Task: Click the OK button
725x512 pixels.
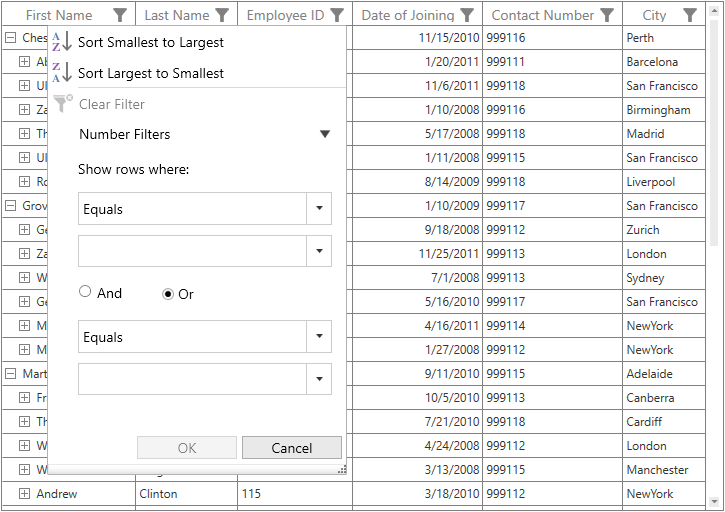Action: coord(187,448)
